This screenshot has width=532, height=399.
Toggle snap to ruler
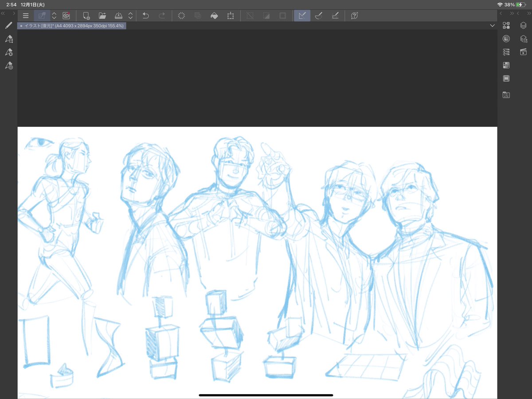(x=302, y=16)
